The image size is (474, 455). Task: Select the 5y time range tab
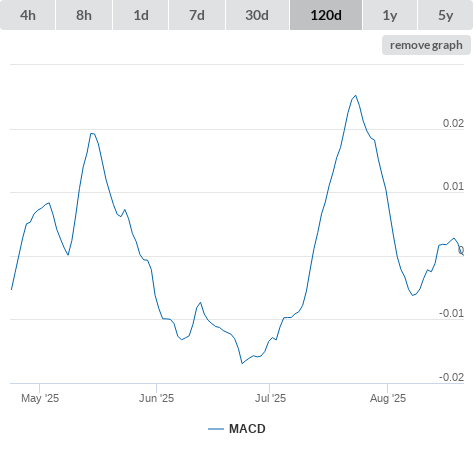pyautogui.click(x=445, y=15)
